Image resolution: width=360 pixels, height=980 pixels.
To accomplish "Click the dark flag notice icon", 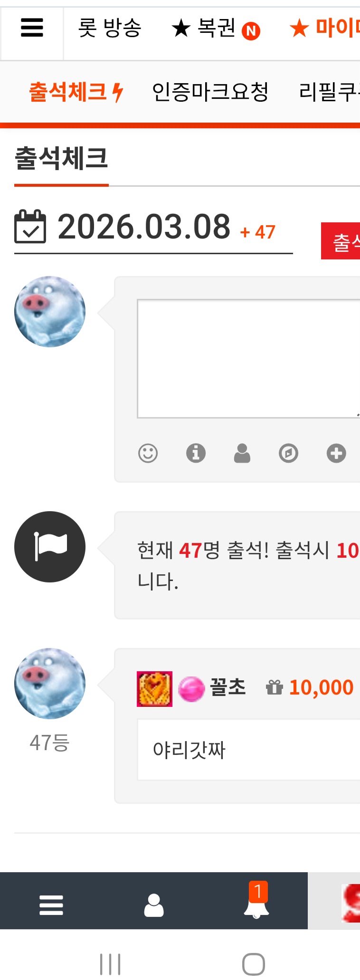I will click(x=50, y=547).
